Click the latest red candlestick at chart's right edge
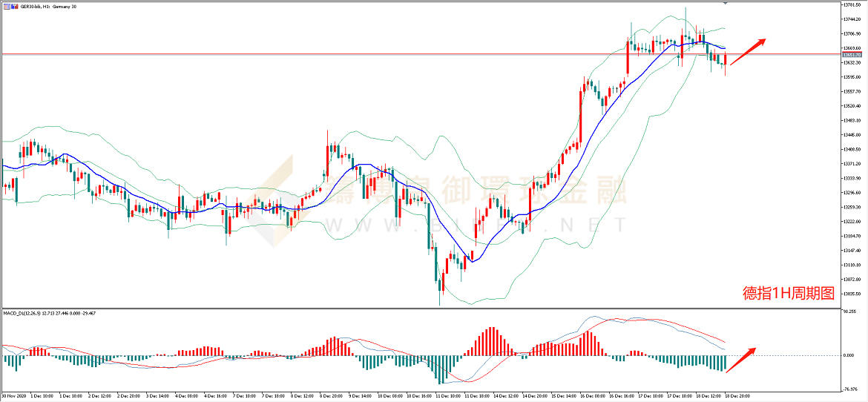868x402 pixels. [x=726, y=60]
